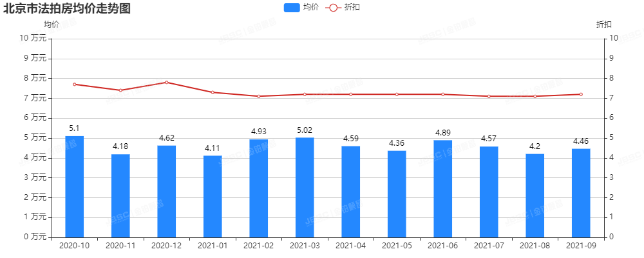
Task: Click the red 折扣 legend line marker
Action: coord(333,7)
